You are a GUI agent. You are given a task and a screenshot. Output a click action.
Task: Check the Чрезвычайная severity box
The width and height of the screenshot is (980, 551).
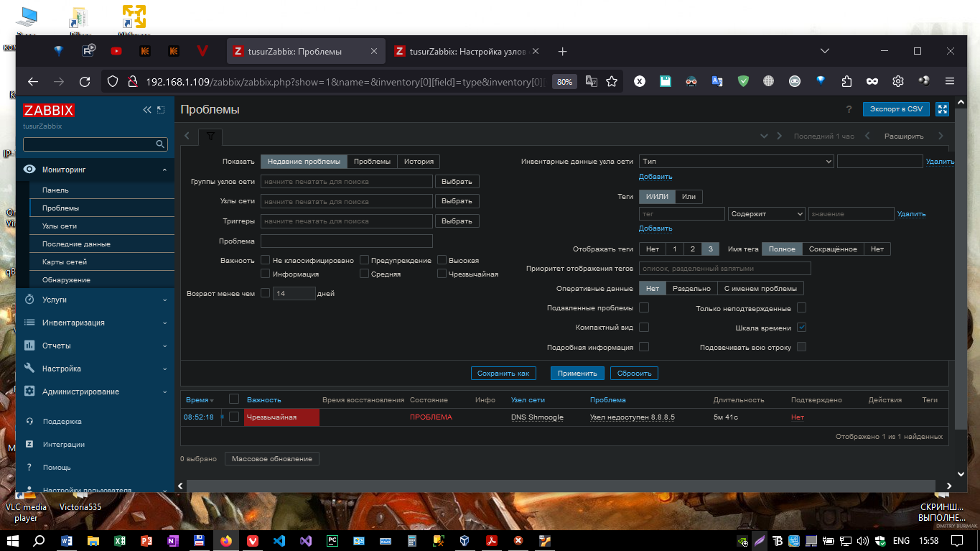coord(442,274)
